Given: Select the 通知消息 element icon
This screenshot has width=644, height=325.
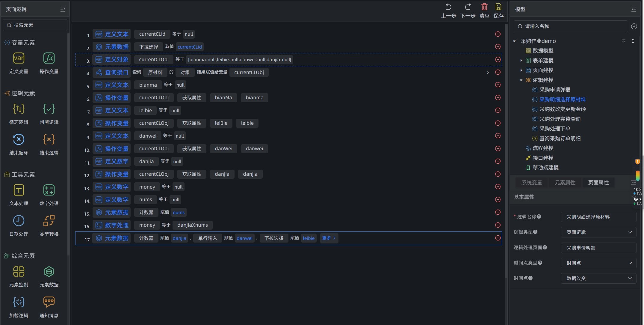Looking at the screenshot, I should [x=49, y=302].
